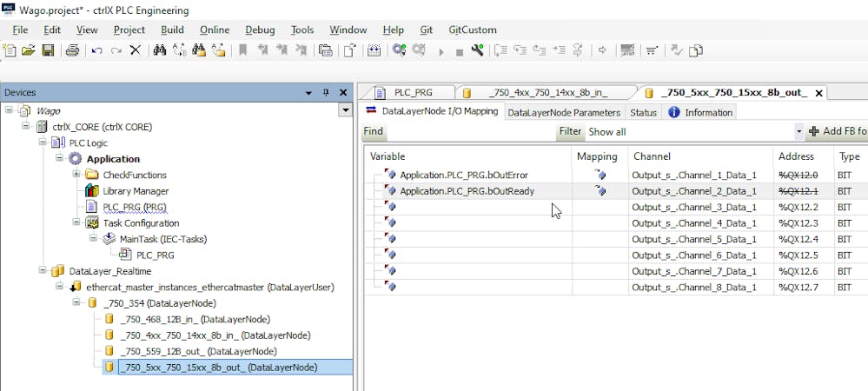
Task: Select _750_468_12B_in_ DataLayerNode
Action: [195, 320]
